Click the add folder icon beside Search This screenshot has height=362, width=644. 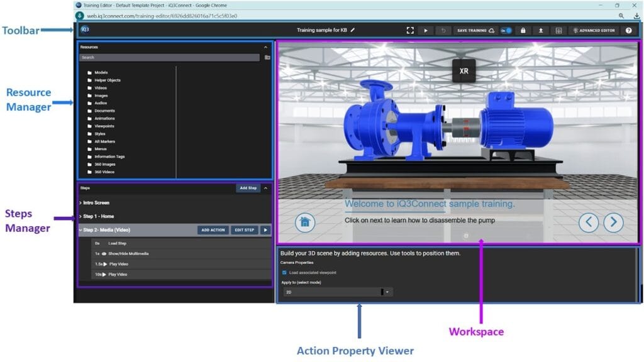click(x=267, y=57)
